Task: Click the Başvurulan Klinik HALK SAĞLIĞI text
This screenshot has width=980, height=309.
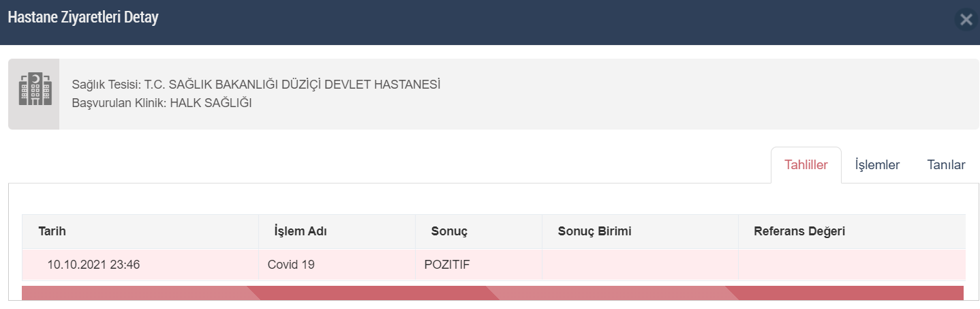Action: point(162,103)
